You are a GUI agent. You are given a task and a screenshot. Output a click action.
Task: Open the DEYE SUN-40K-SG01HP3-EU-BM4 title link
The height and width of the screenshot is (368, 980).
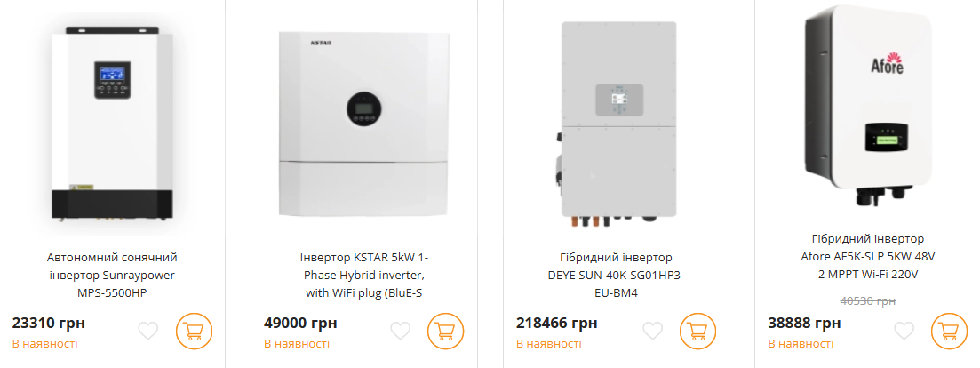[x=616, y=274]
